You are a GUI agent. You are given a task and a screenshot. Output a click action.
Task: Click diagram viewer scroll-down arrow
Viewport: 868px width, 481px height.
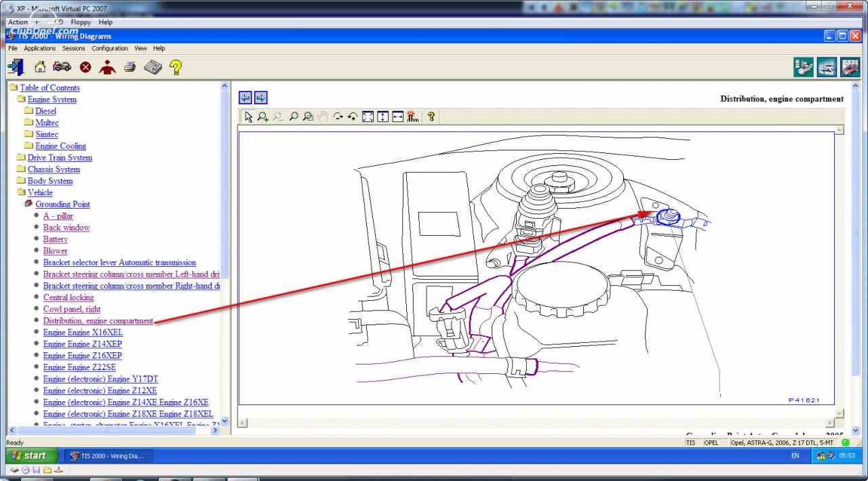(840, 413)
